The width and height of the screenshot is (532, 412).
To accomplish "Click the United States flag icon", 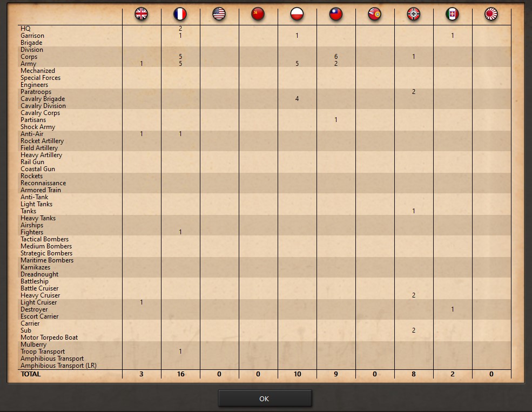I will 219,14.
